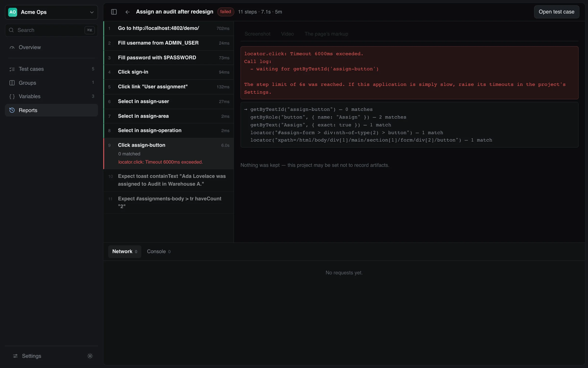
Task: Select step Click sign-in
Action: pos(169,72)
